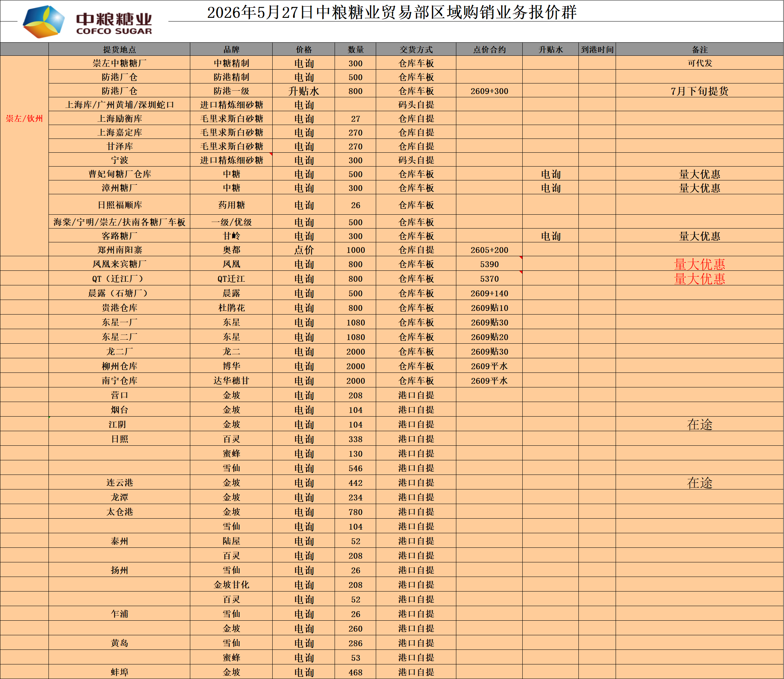The image size is (784, 679).
Task: Click the 5370 price cell
Action: [489, 278]
